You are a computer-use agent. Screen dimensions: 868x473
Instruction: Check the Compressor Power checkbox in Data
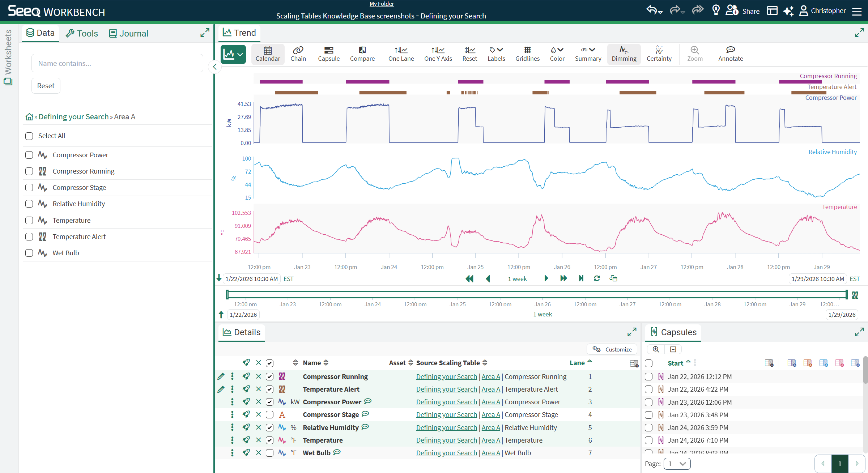pyautogui.click(x=29, y=155)
